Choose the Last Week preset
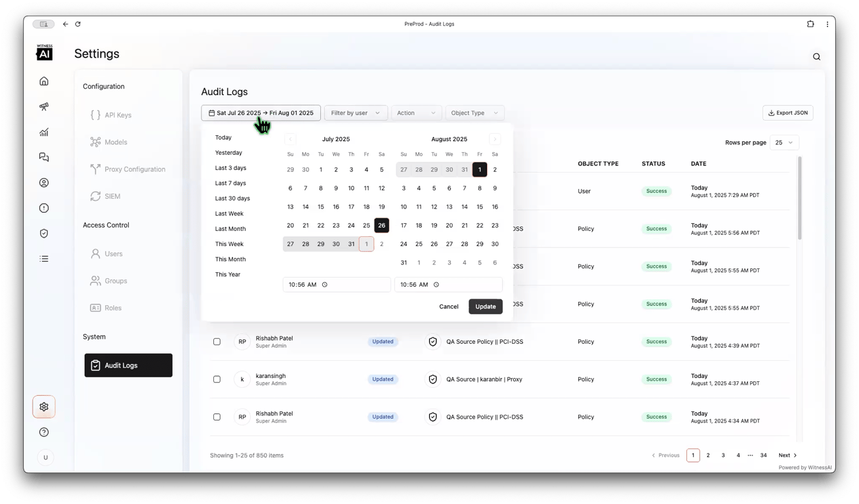 pos(230,214)
